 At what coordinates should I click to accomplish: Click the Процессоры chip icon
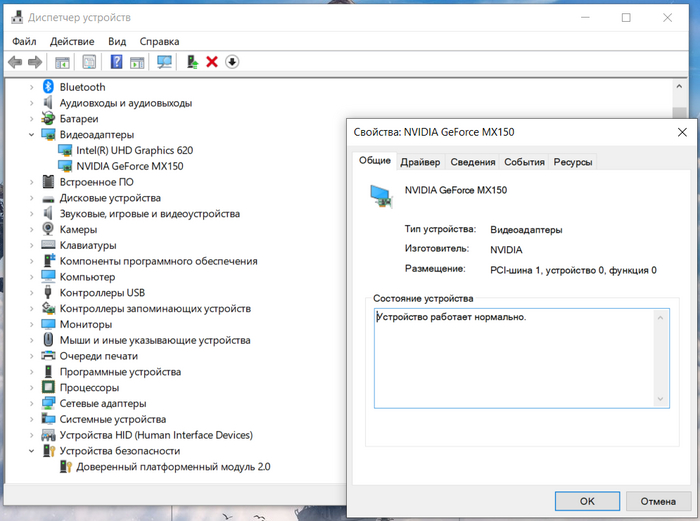(x=48, y=387)
